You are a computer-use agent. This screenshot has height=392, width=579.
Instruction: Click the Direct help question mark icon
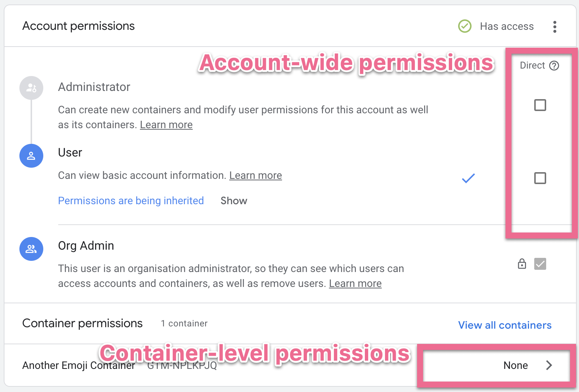(x=554, y=66)
